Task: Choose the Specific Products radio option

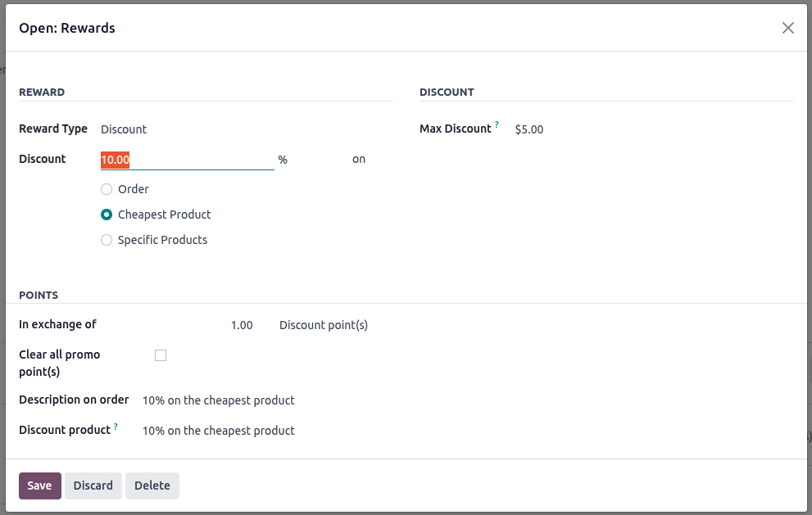Action: pyautogui.click(x=107, y=240)
